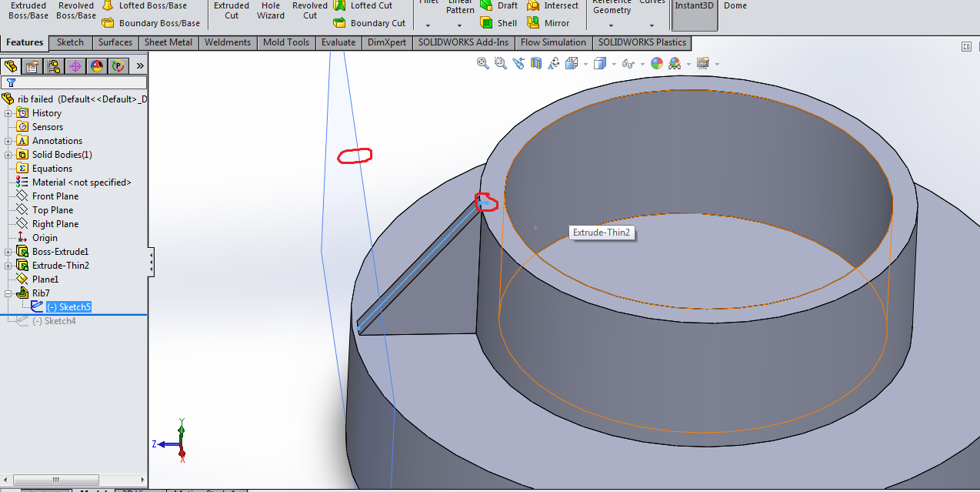Viewport: 980px width, 492px height.
Task: Switch to the Sketch tab
Action: [x=70, y=42]
